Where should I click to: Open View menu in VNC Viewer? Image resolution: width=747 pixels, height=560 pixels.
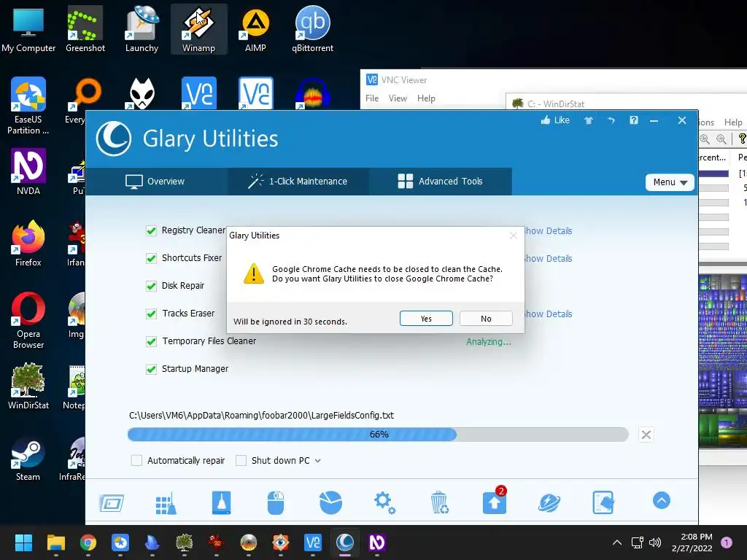pyautogui.click(x=398, y=98)
